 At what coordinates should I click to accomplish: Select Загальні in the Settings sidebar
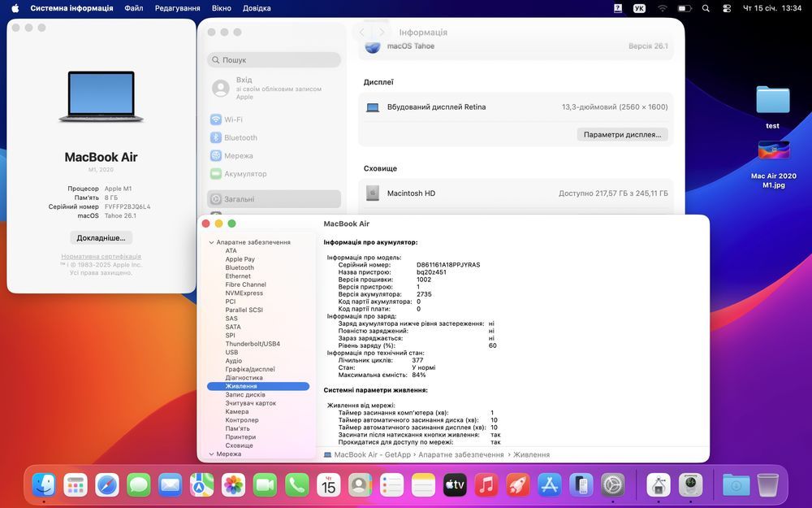click(x=274, y=199)
